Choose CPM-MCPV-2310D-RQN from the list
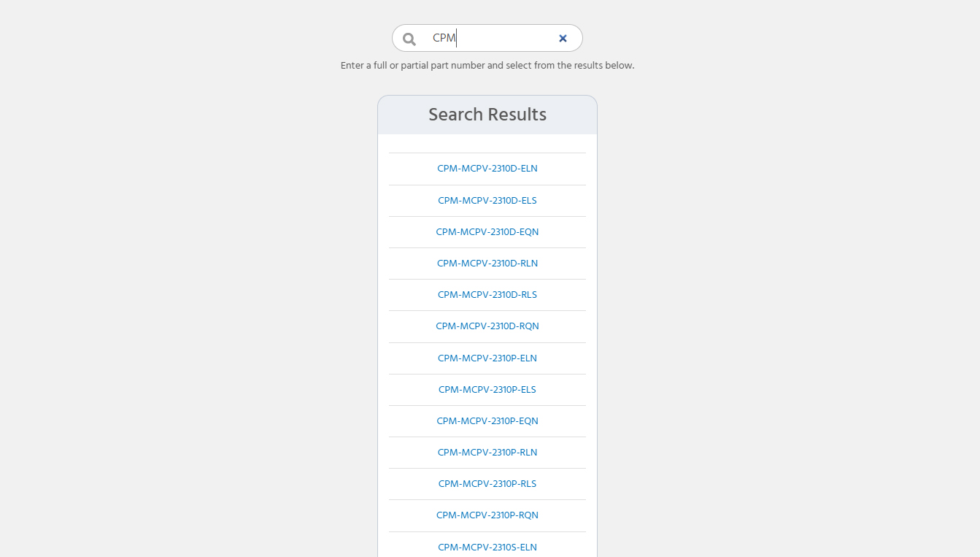Screen dimensions: 980x557 coord(487,326)
